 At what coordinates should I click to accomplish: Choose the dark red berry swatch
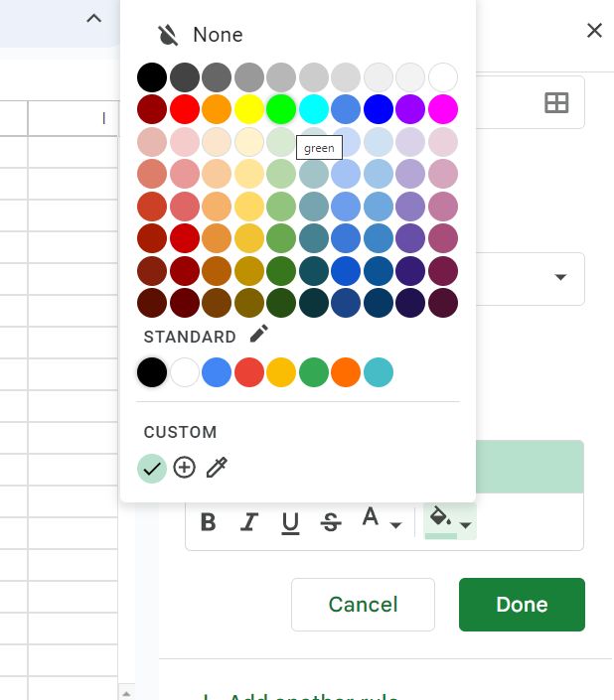tap(152, 109)
